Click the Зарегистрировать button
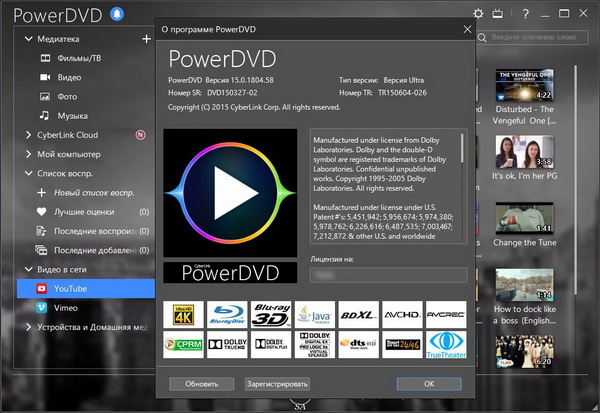 tap(277, 384)
